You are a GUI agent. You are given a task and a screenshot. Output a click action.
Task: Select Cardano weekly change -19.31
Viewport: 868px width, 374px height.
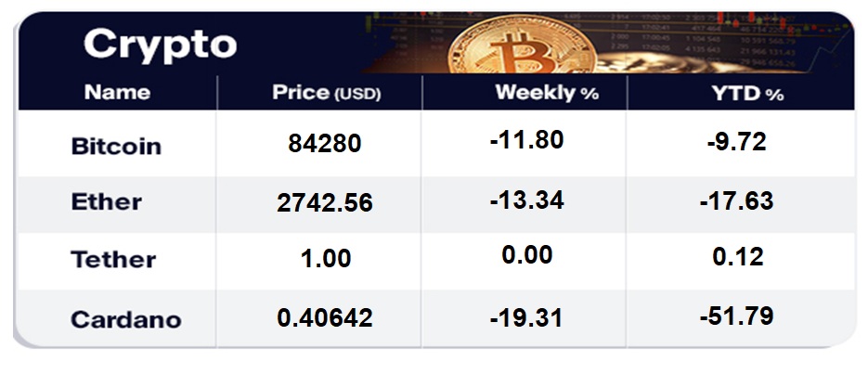[526, 318]
